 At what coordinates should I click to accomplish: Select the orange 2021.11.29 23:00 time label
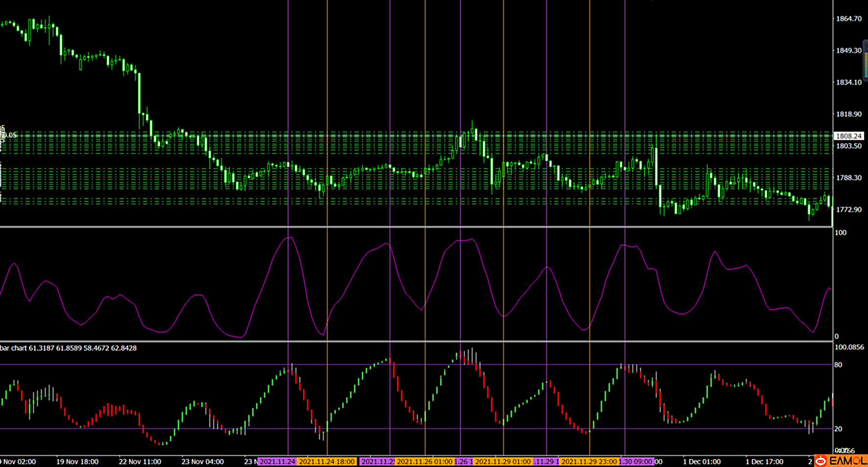click(589, 462)
